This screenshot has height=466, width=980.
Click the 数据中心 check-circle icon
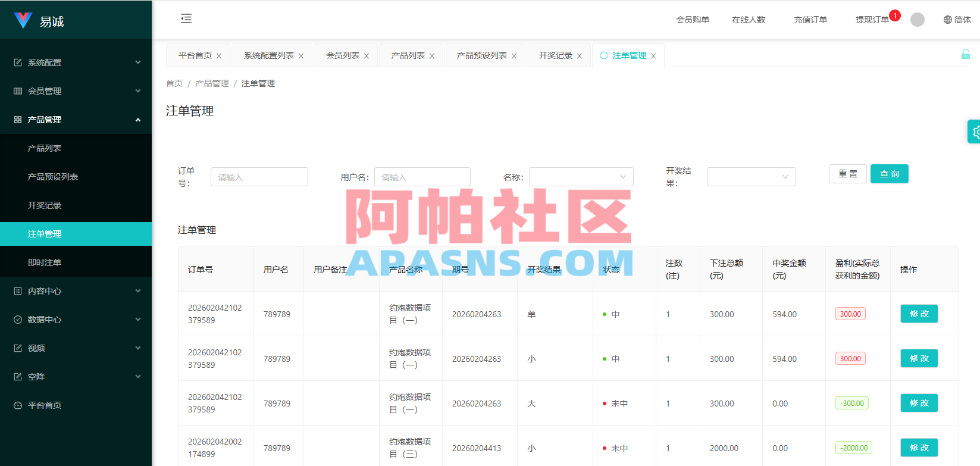click(x=18, y=320)
